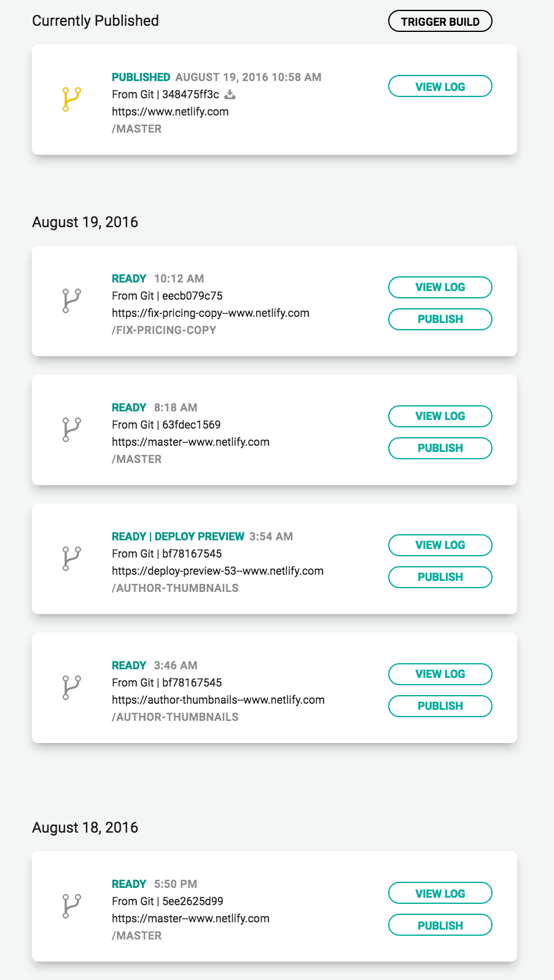Screen dimensions: 554x980
Task: Click the download icon next to 348475ff3c
Action: click(230, 95)
